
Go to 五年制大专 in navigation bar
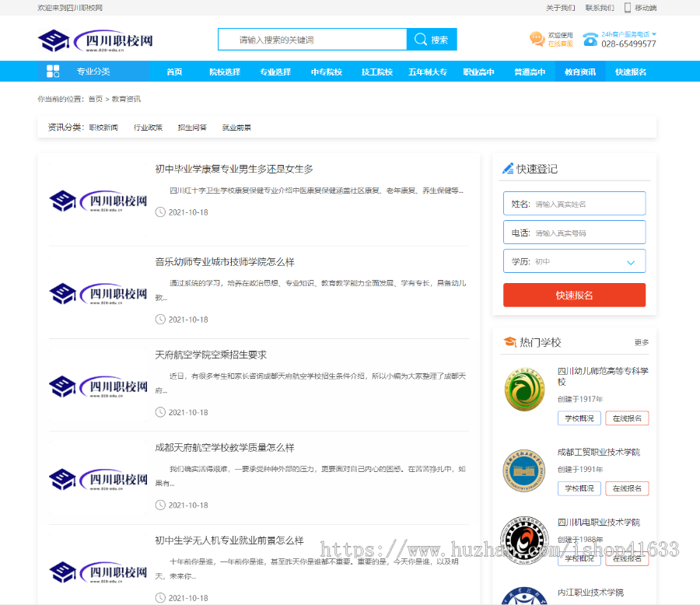[428, 72]
